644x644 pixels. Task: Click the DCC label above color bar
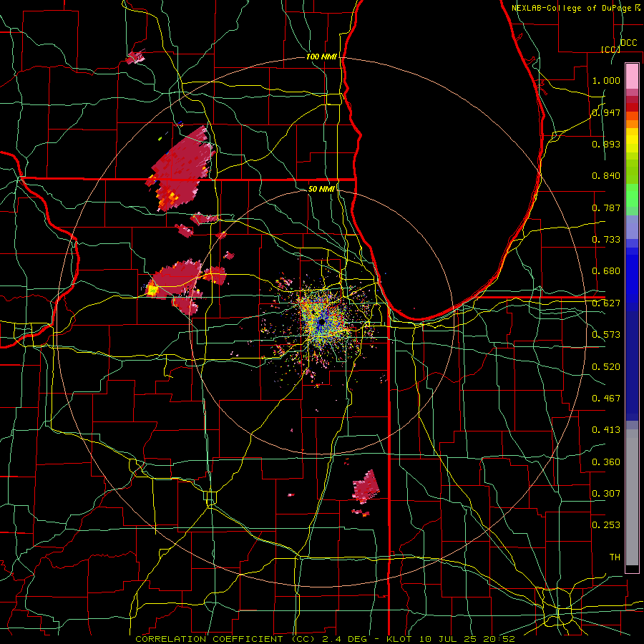628,43
